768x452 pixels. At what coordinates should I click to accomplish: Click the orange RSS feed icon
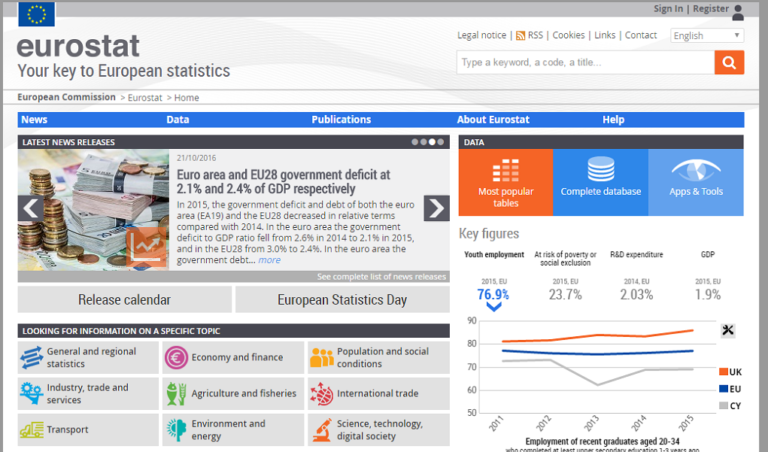coord(520,36)
